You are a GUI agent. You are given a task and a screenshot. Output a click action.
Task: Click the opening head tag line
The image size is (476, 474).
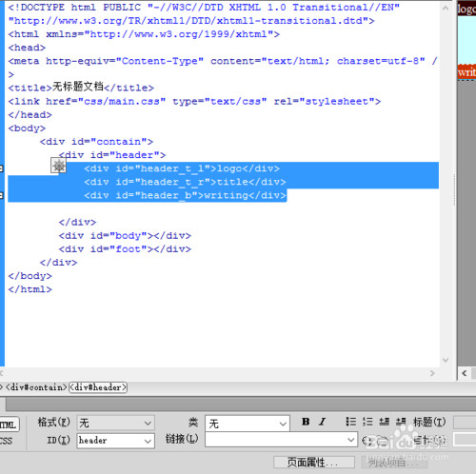pyautogui.click(x=27, y=48)
